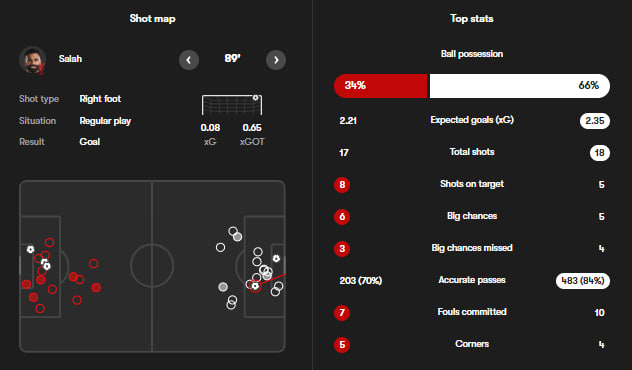The height and width of the screenshot is (370, 632).
Task: Click the red 8 shots on target badge
Action: coord(342,185)
